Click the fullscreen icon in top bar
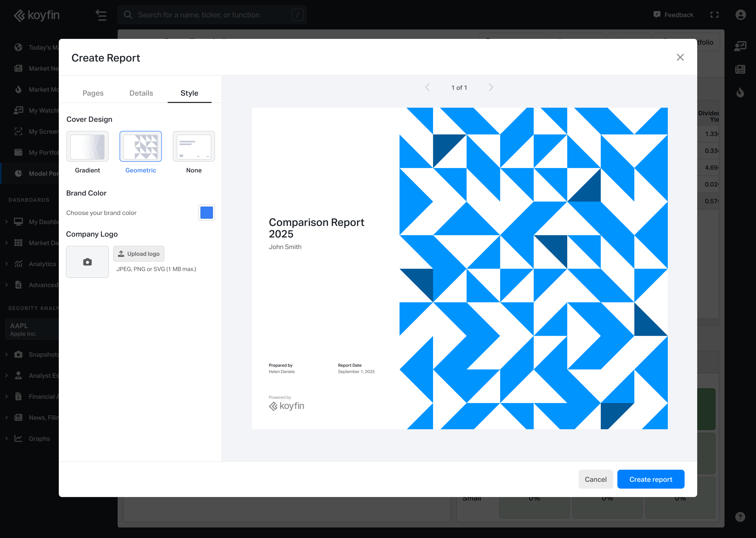The width and height of the screenshot is (756, 538). tap(714, 15)
